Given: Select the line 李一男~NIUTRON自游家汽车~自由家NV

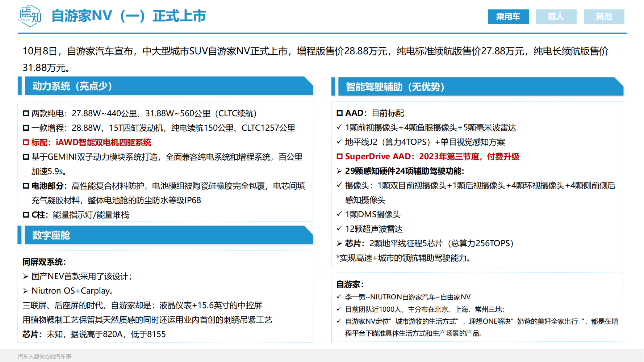Looking at the screenshot, I should click(403, 297).
